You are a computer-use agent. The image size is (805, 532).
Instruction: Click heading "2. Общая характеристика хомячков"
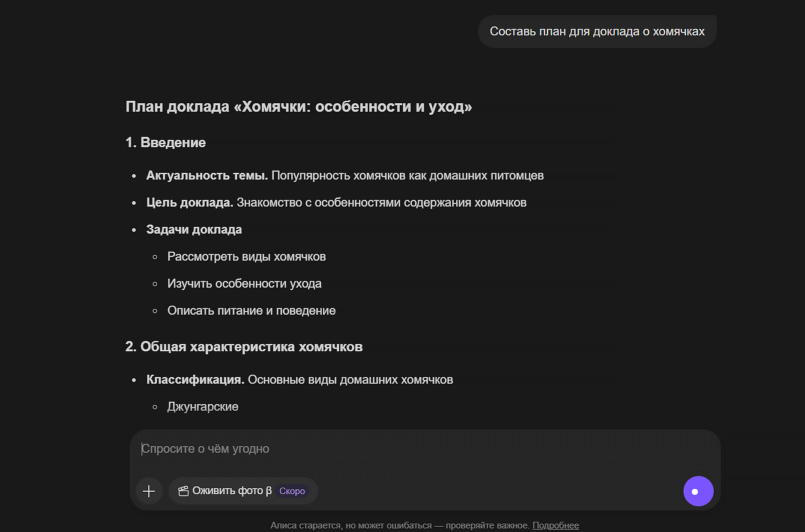244,346
